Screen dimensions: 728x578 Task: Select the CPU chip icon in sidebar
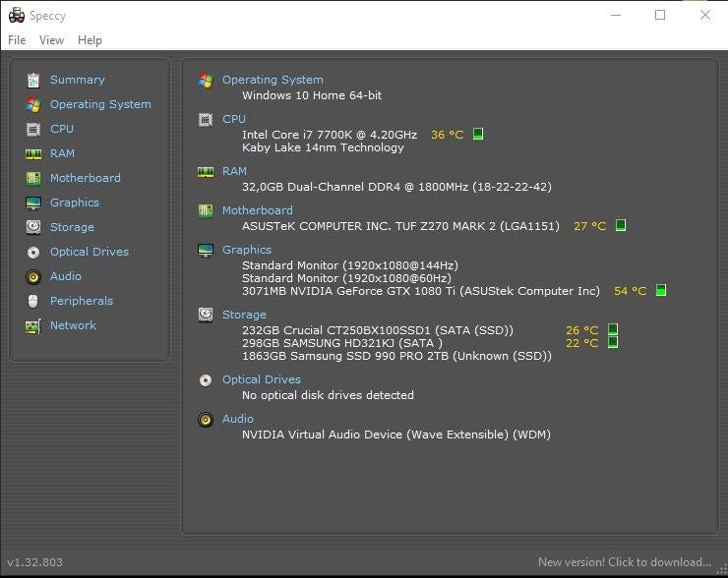(x=33, y=129)
